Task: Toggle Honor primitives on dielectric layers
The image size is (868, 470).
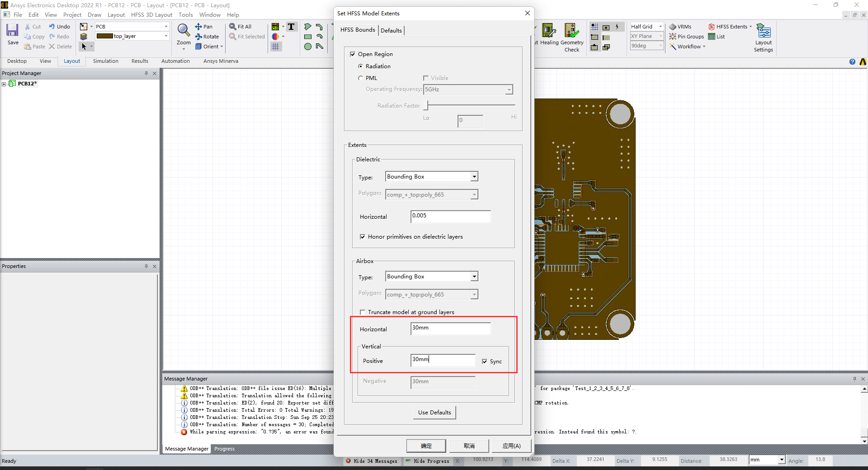Action: 362,237
